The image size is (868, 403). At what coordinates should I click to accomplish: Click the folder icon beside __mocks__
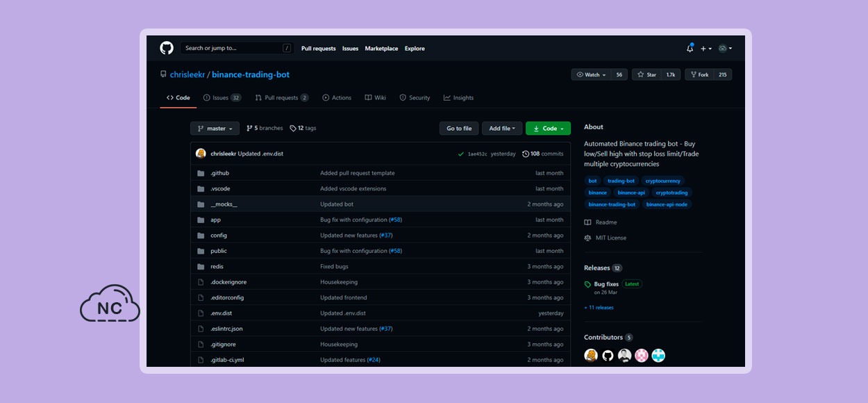(201, 204)
